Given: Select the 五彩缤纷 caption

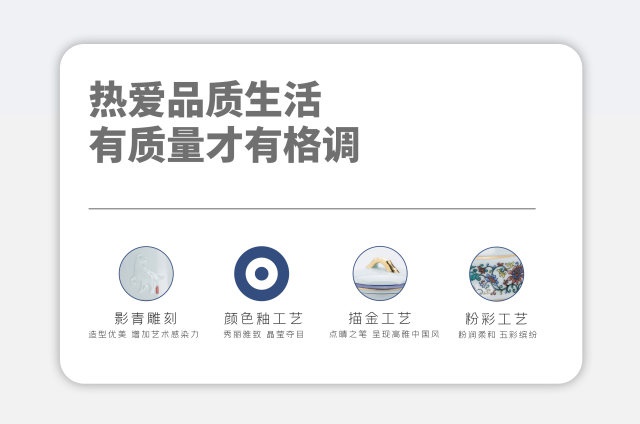Looking at the screenshot, I should (x=518, y=334).
